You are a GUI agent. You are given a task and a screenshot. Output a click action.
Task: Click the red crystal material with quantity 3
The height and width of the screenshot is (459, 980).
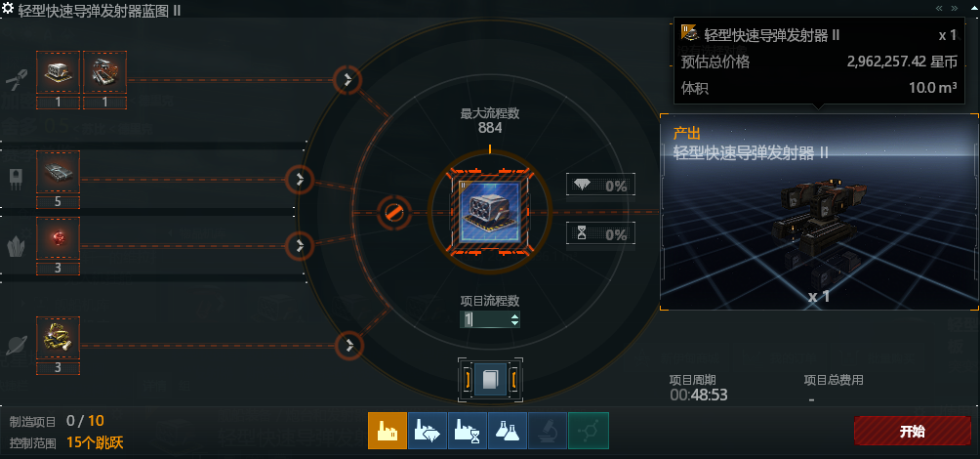(x=59, y=239)
